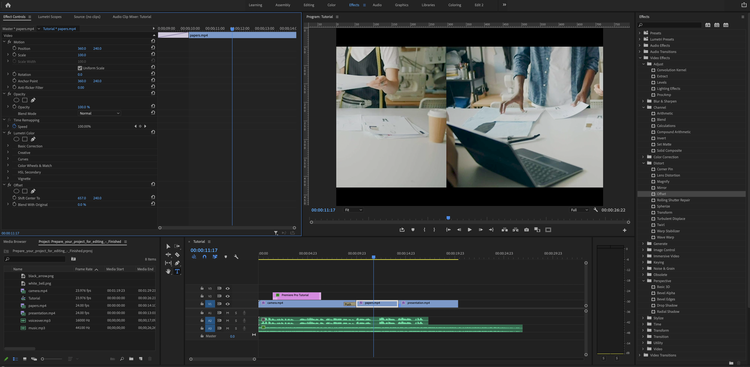Click New Bin icon in Project panel
750x367 pixels.
pyautogui.click(x=131, y=359)
